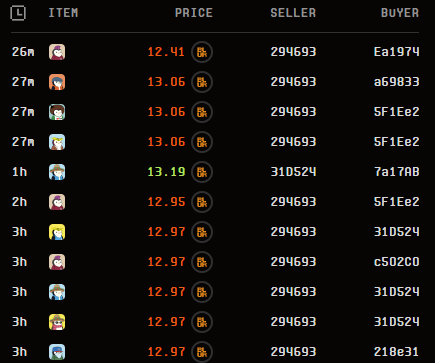Open buyer address 218e31
Viewport: 435px width, 363px height.
(396, 352)
